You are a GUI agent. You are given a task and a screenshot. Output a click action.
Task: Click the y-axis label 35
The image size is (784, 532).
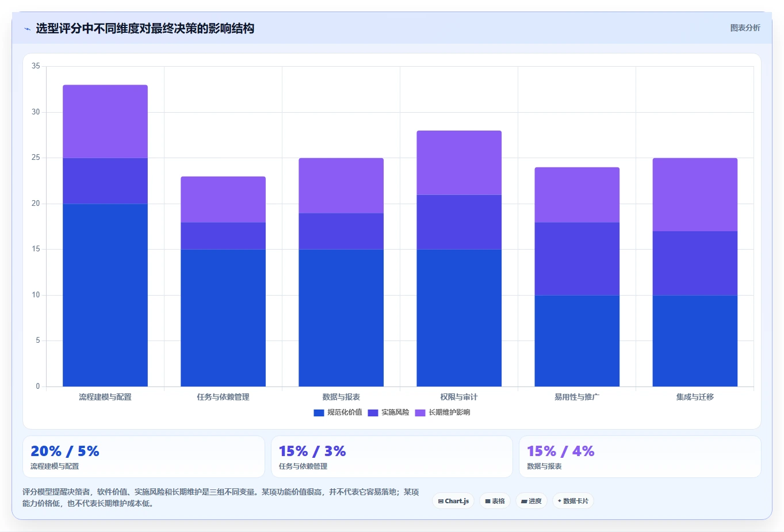(x=36, y=66)
